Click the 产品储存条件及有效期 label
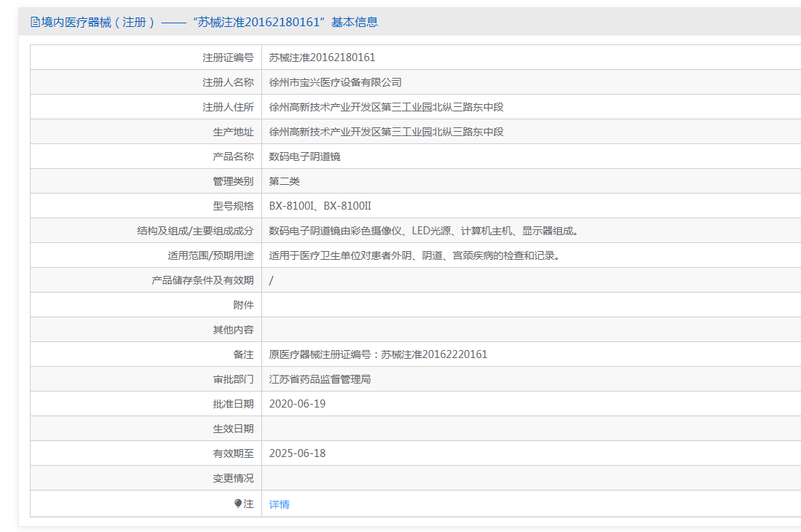 (x=202, y=280)
